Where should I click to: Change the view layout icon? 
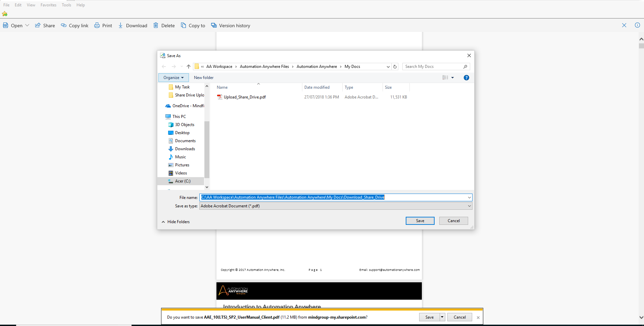click(x=445, y=78)
